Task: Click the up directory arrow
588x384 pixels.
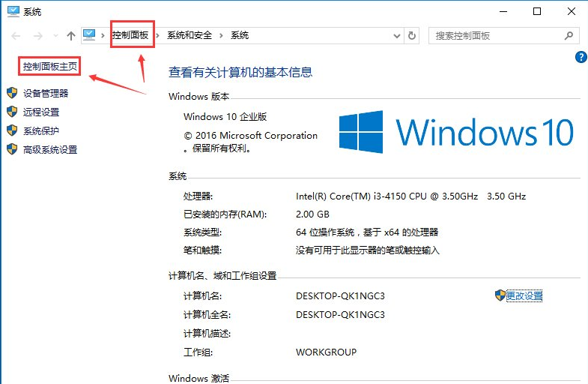Action: point(70,35)
